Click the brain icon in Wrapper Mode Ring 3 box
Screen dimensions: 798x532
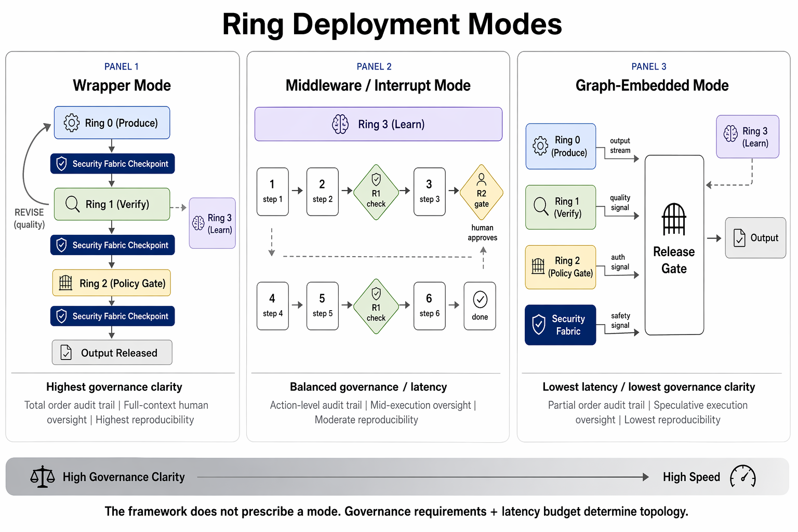pyautogui.click(x=198, y=223)
